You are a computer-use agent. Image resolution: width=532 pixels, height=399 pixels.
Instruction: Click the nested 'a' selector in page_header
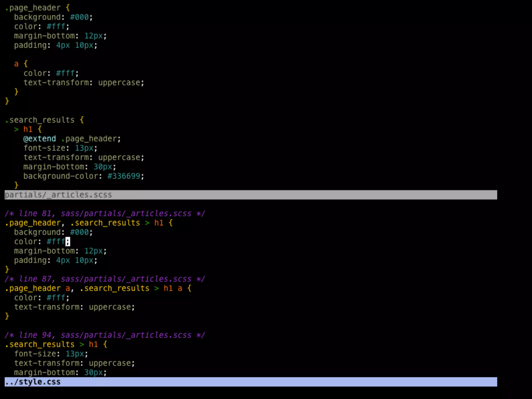(x=16, y=64)
